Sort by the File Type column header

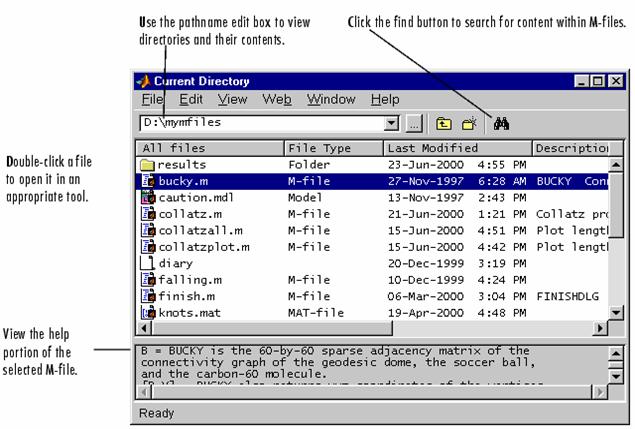(x=334, y=148)
